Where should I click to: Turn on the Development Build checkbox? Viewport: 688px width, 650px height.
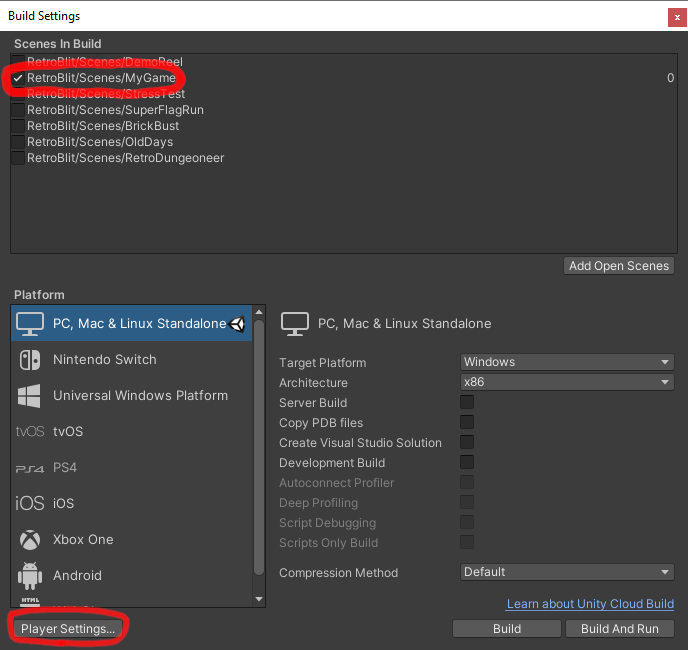point(467,462)
